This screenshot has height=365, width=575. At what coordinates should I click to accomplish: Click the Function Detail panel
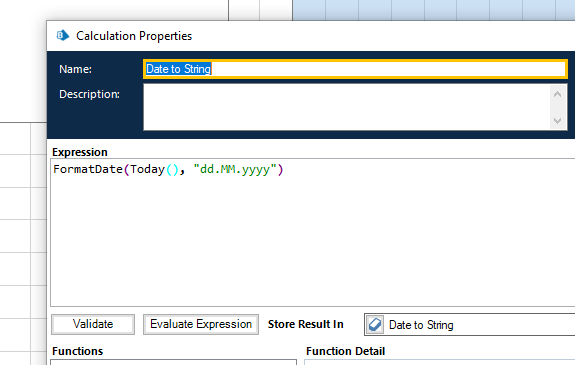[x=440, y=362]
